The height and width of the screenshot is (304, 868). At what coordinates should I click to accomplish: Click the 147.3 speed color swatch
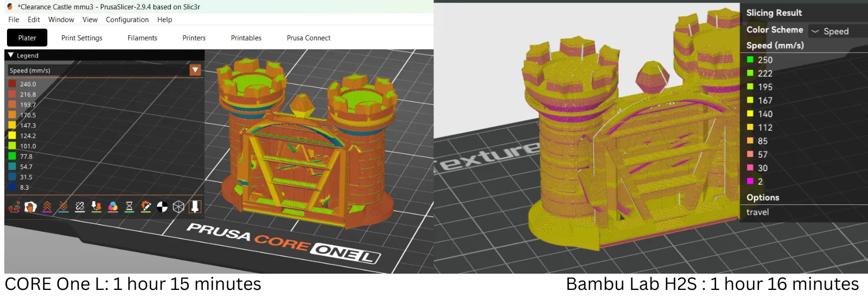[12, 125]
